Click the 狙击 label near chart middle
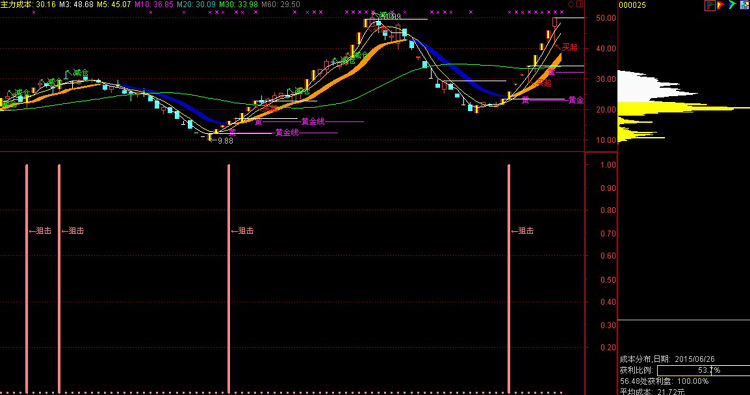This screenshot has width=750, height=395. [x=243, y=230]
